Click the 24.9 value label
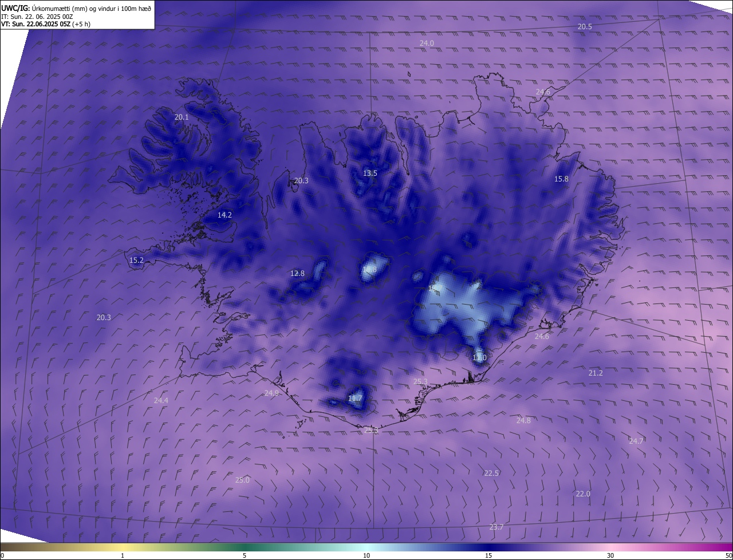Viewport: 733px width, 560px height. 271,393
